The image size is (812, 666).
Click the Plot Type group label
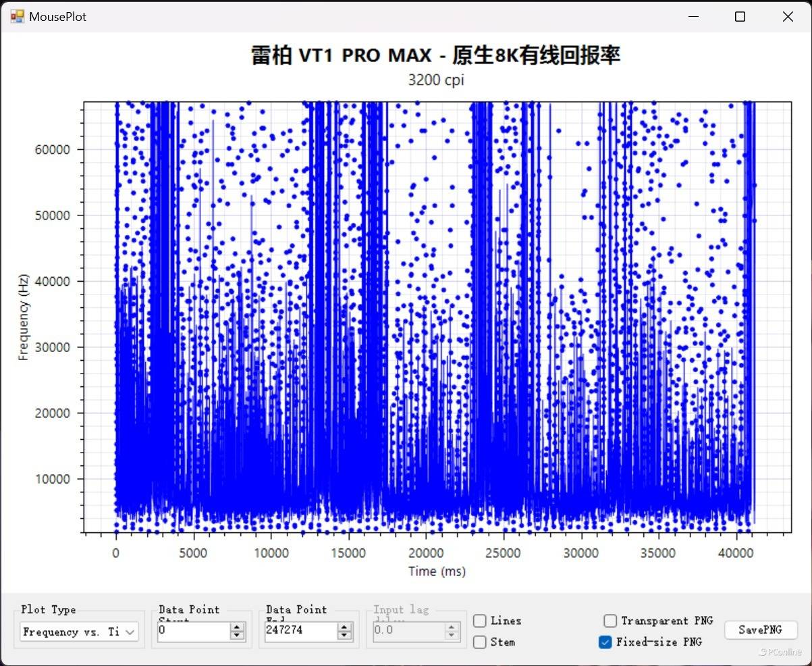click(x=49, y=609)
